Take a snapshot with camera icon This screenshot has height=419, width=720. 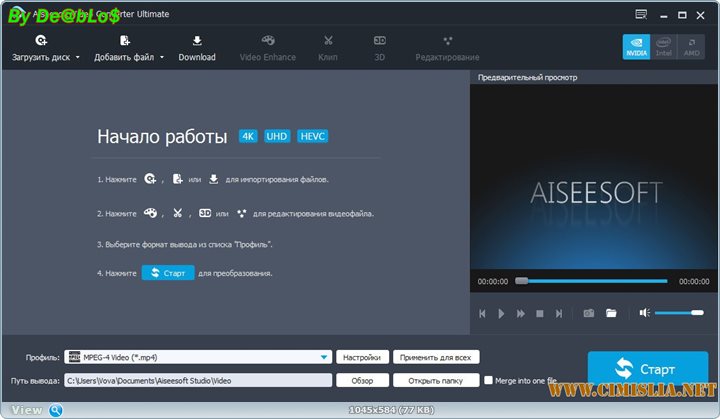(588, 313)
